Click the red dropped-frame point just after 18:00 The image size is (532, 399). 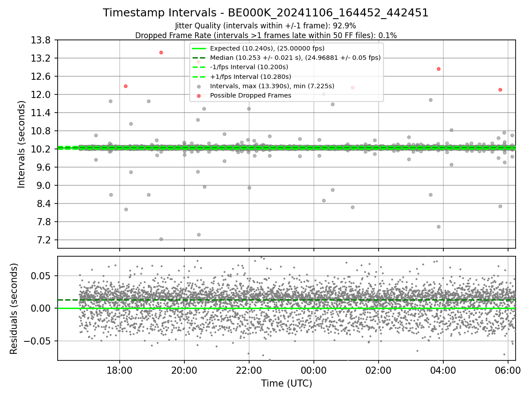tap(125, 86)
